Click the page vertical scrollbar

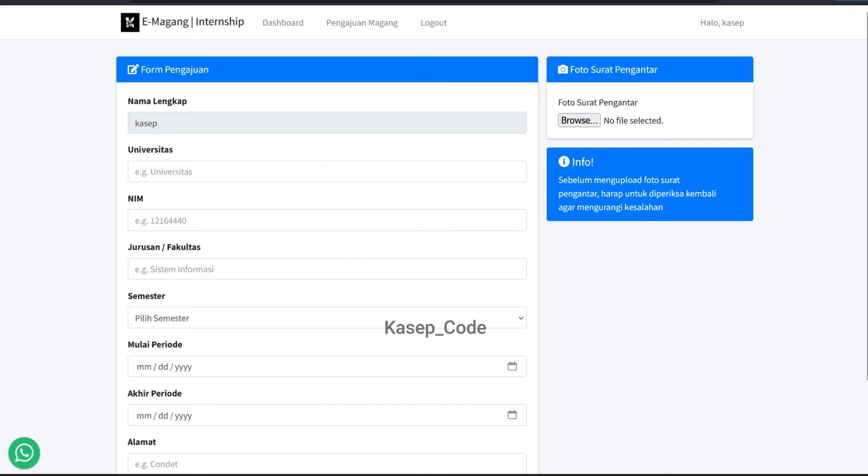(x=866, y=197)
